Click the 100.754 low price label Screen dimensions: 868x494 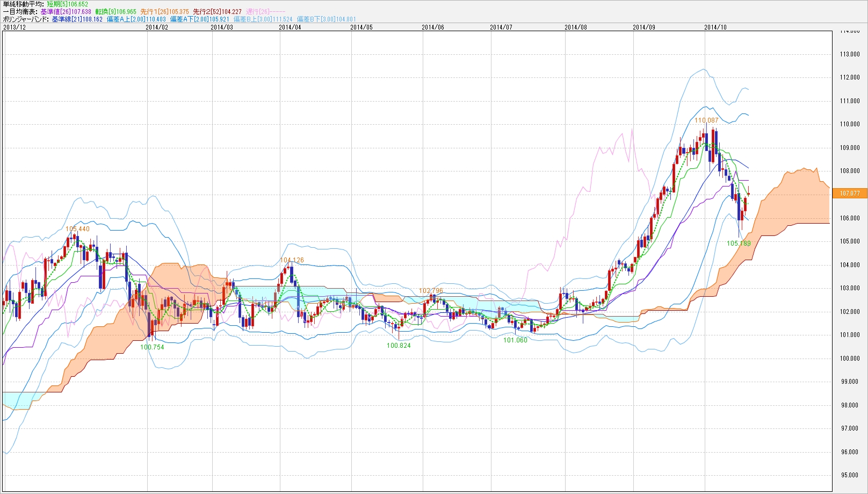point(152,347)
